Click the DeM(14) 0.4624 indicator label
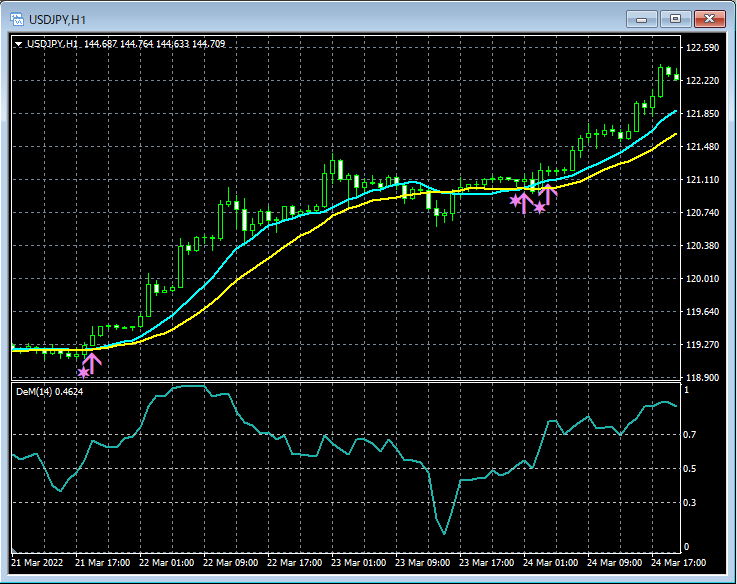The height and width of the screenshot is (584, 737). (x=49, y=392)
